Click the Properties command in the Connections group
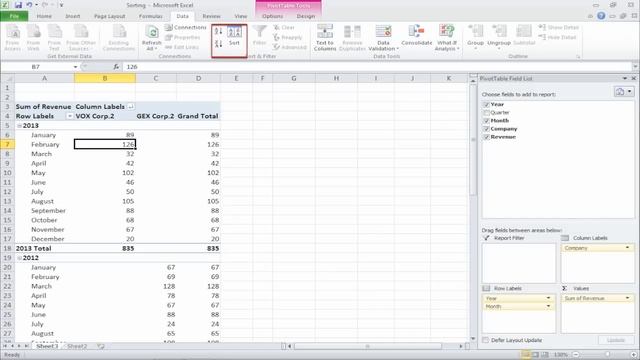Viewport: 640px width, 360px height. [x=182, y=37]
